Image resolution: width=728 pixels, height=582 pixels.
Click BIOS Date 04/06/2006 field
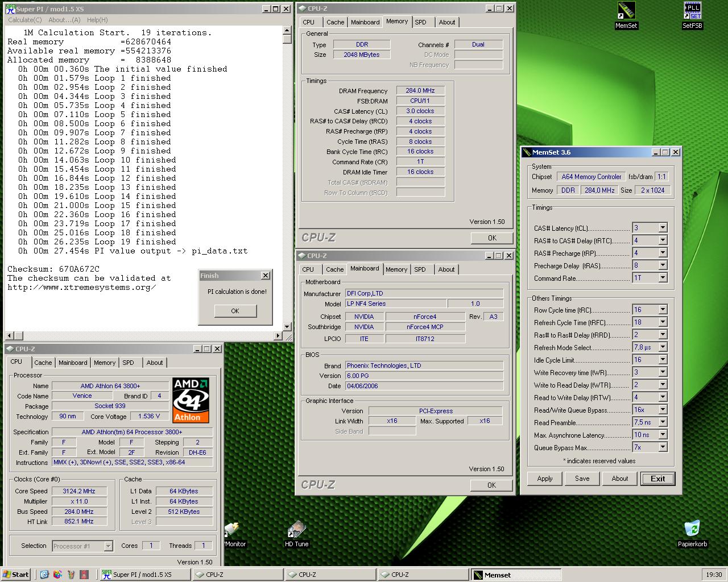[424, 386]
